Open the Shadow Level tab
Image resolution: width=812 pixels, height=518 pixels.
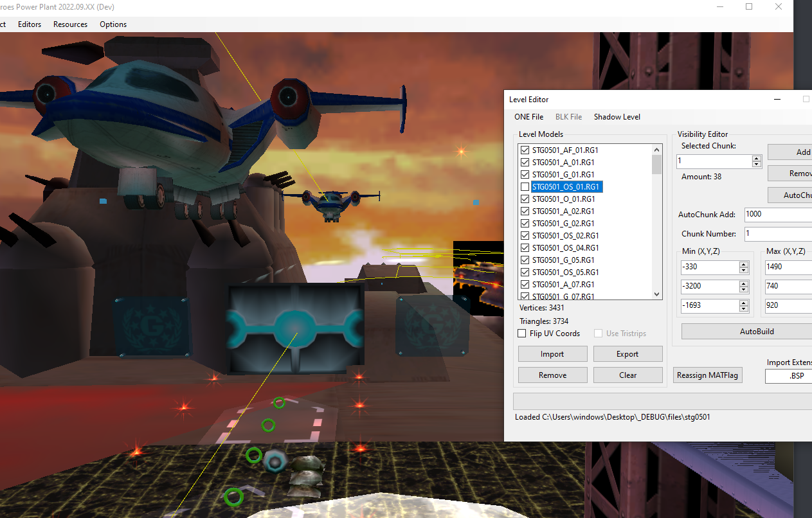[617, 116]
